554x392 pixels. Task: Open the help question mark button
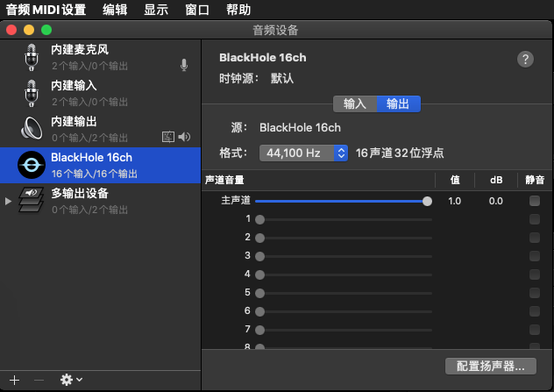(x=525, y=59)
